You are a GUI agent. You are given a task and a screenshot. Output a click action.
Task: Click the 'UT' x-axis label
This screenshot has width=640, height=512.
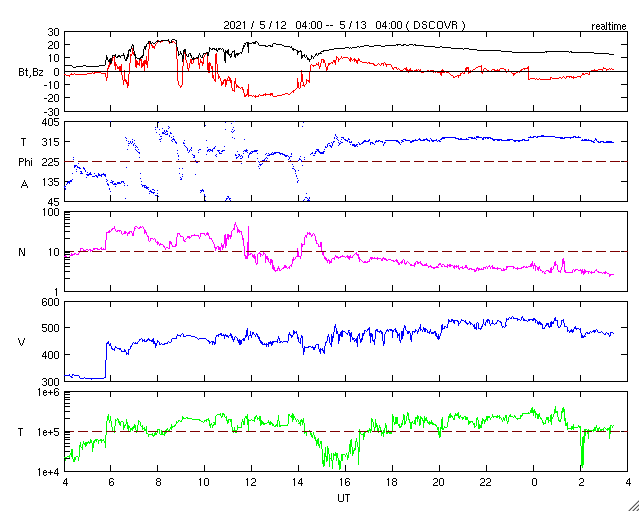[x=344, y=499]
